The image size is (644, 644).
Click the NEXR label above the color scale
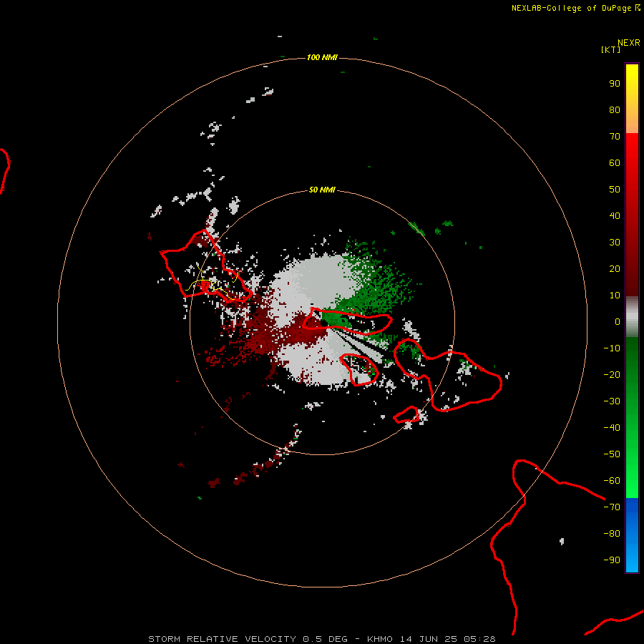[629, 43]
